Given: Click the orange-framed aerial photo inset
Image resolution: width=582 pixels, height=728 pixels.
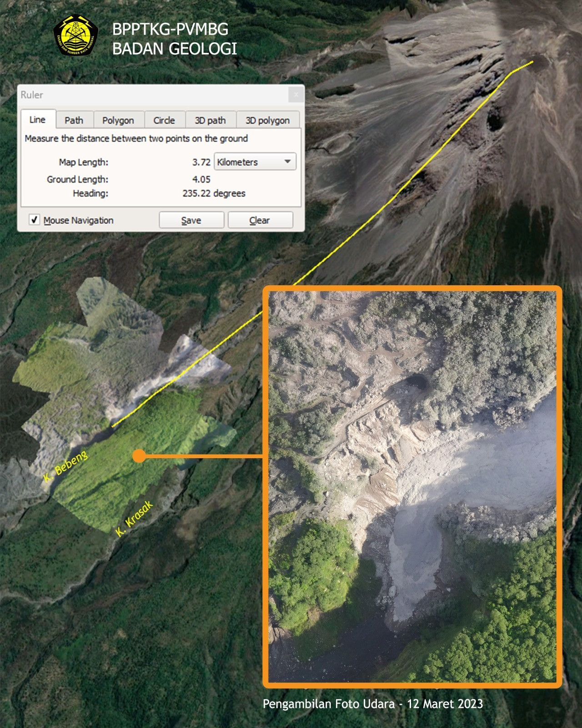Looking at the screenshot, I should (x=412, y=486).
